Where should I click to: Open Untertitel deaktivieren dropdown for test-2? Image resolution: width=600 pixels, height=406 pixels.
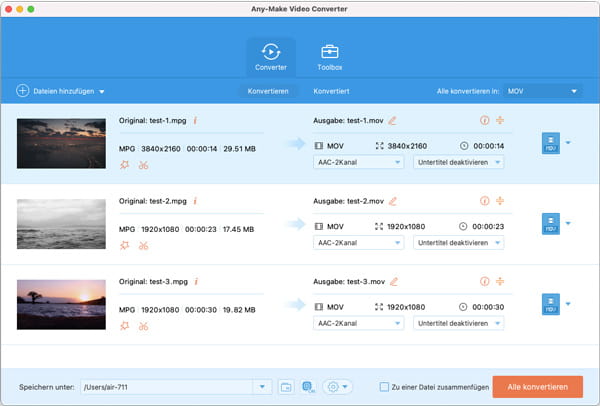point(458,243)
